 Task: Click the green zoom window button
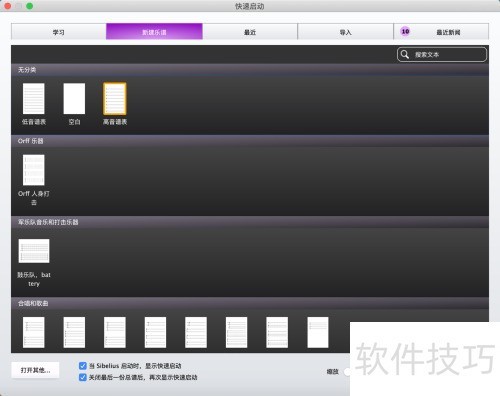coord(29,6)
